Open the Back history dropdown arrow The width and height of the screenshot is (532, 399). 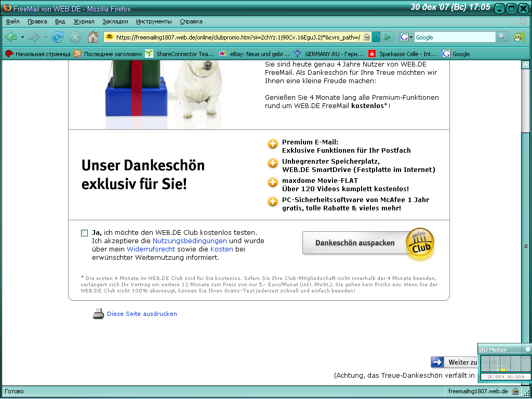coord(22,37)
